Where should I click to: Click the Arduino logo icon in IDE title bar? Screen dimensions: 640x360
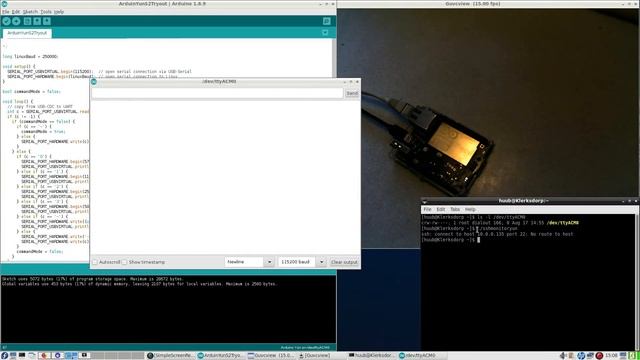point(4,4)
